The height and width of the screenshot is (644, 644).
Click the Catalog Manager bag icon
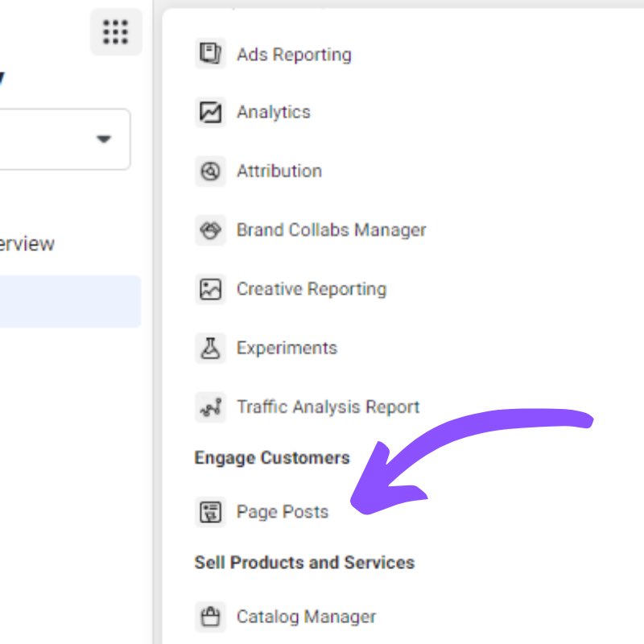click(210, 617)
